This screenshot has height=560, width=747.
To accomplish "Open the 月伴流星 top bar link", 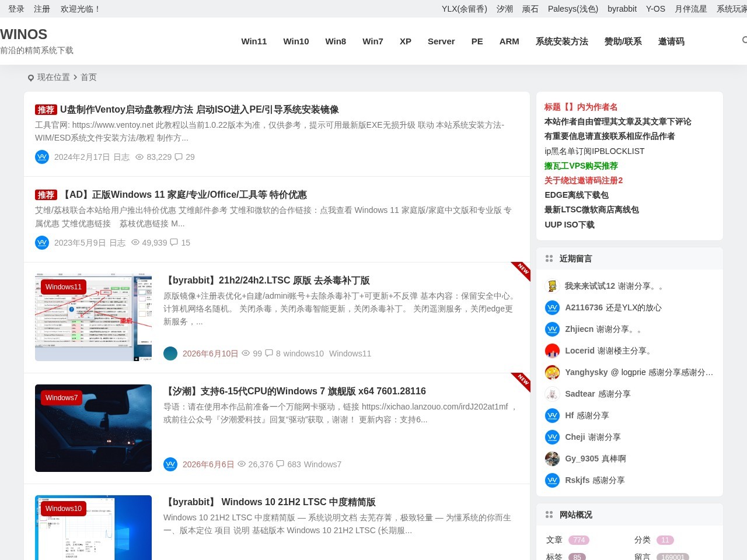I will pyautogui.click(x=691, y=9).
